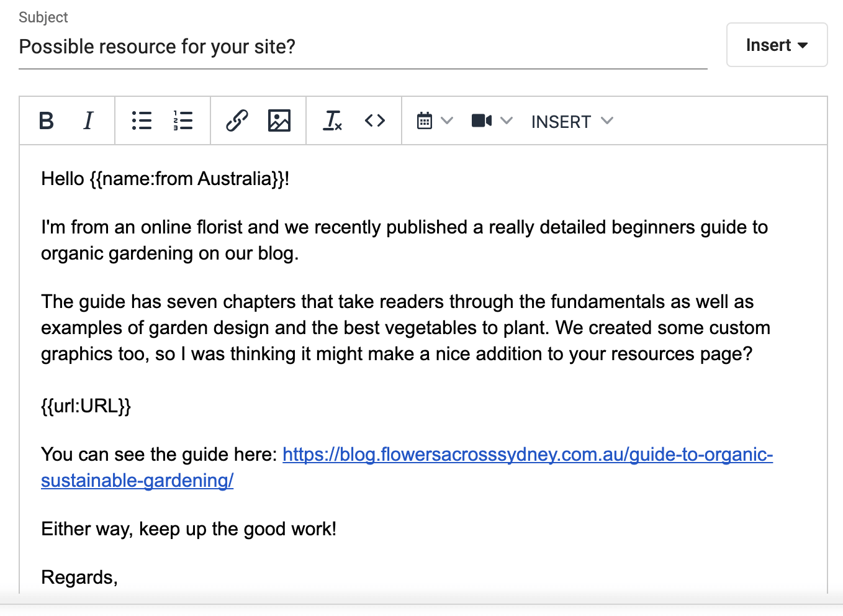Click the paragraph starting "I'm from an online florist"
Viewport: 843px width, 616px height.
pos(405,240)
